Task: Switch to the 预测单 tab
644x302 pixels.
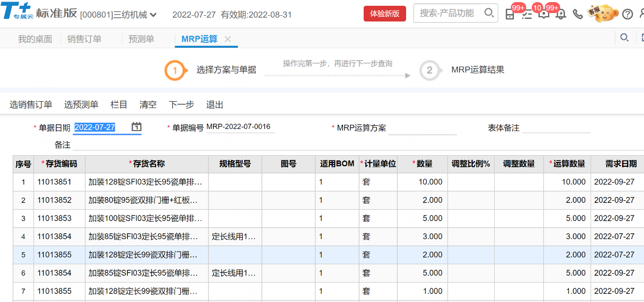Action: coord(141,39)
